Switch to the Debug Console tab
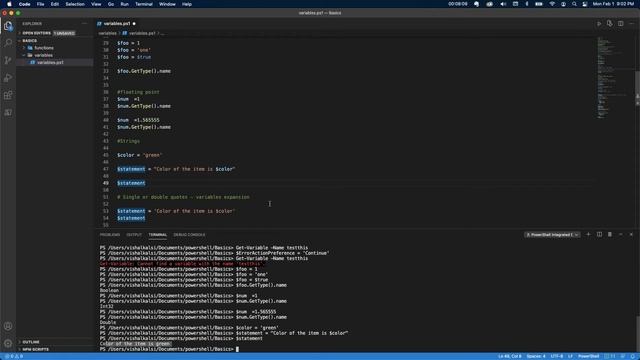 click(x=189, y=235)
